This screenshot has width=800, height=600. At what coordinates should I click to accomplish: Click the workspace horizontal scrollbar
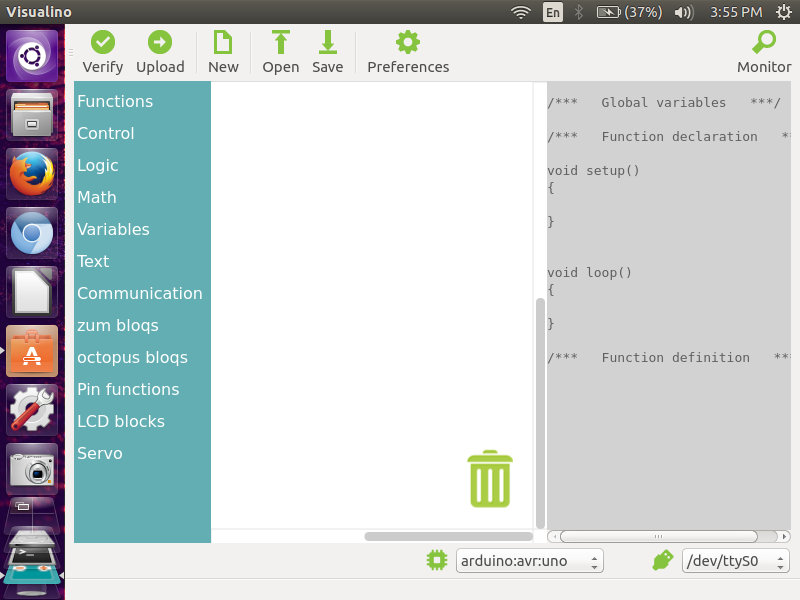coord(448,536)
